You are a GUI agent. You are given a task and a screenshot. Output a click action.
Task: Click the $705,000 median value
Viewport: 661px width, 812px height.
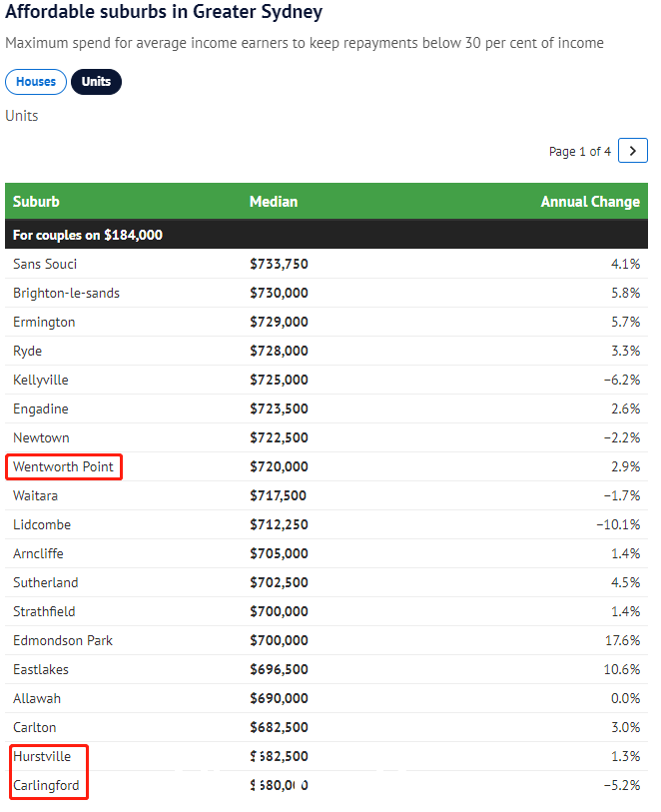(279, 553)
